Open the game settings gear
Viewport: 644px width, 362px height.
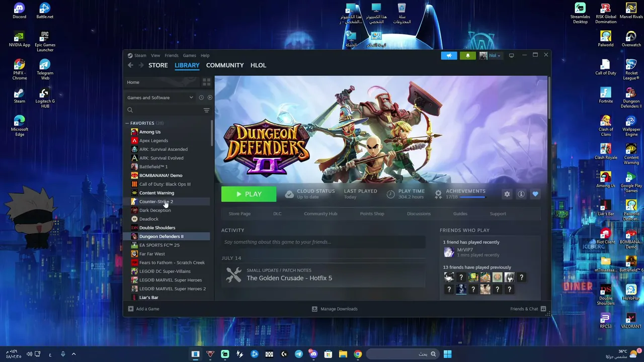(507, 194)
